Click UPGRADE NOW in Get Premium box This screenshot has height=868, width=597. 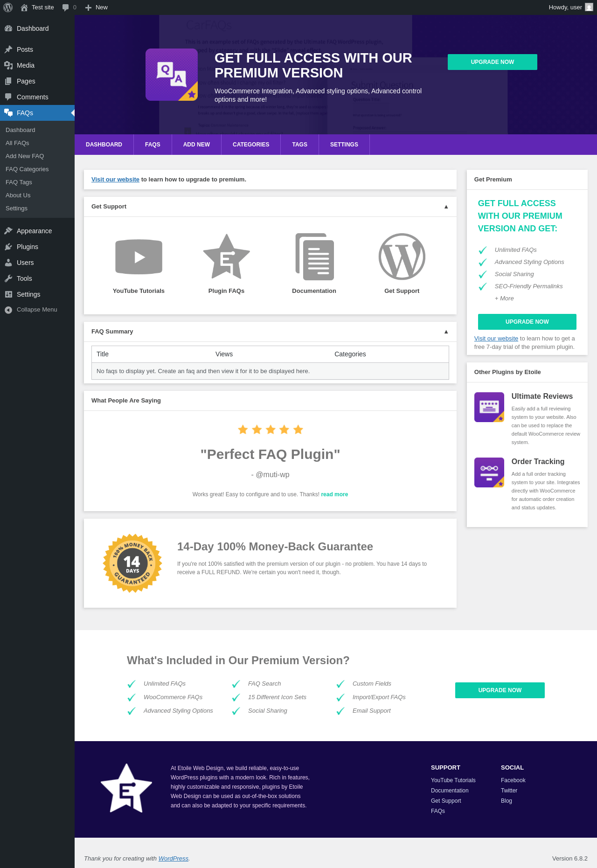527,322
